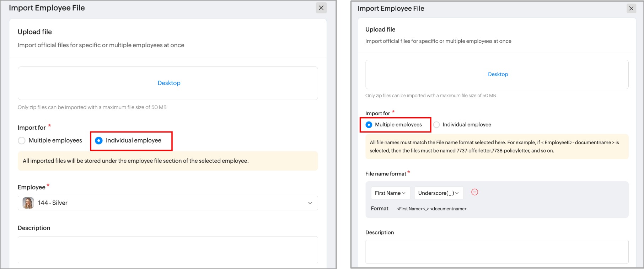644x269 pixels.
Task: Select Multiple employees in the right dialog
Action: [369, 125]
